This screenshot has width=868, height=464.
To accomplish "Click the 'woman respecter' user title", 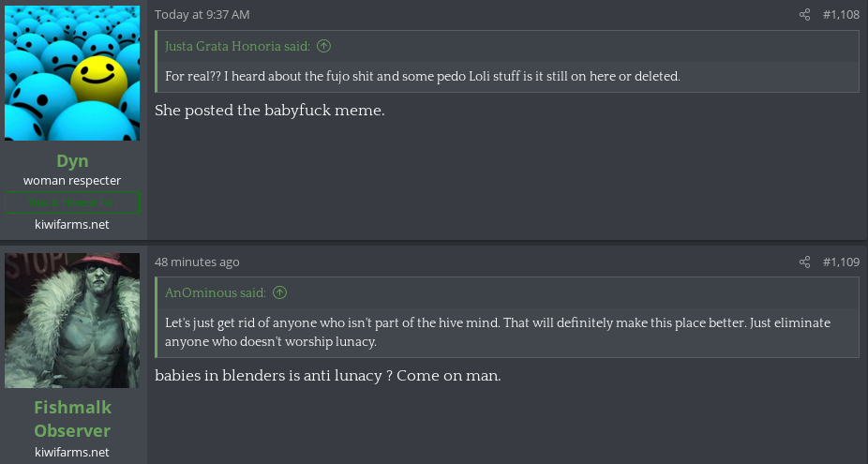I will 72,181.
